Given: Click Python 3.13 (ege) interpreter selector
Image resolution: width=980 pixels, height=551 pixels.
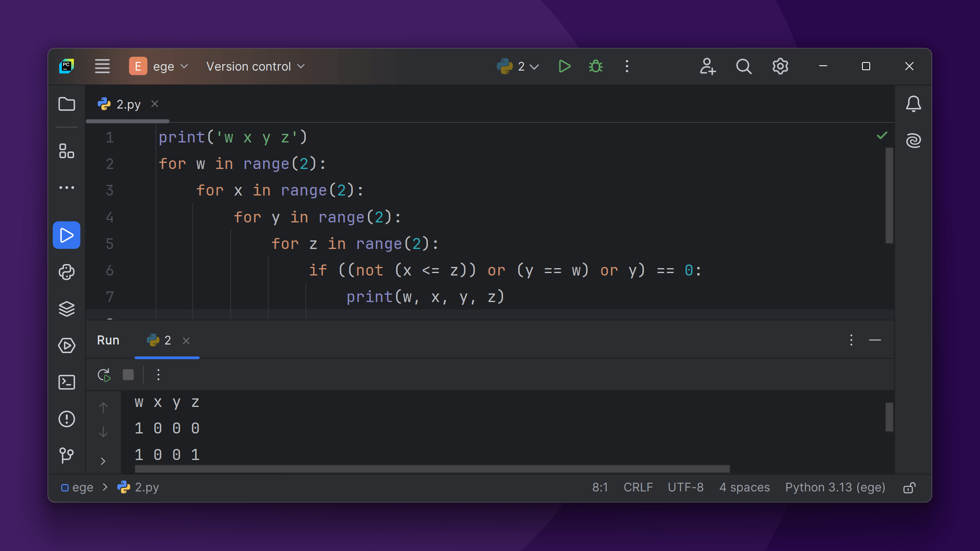Looking at the screenshot, I should click(x=835, y=487).
